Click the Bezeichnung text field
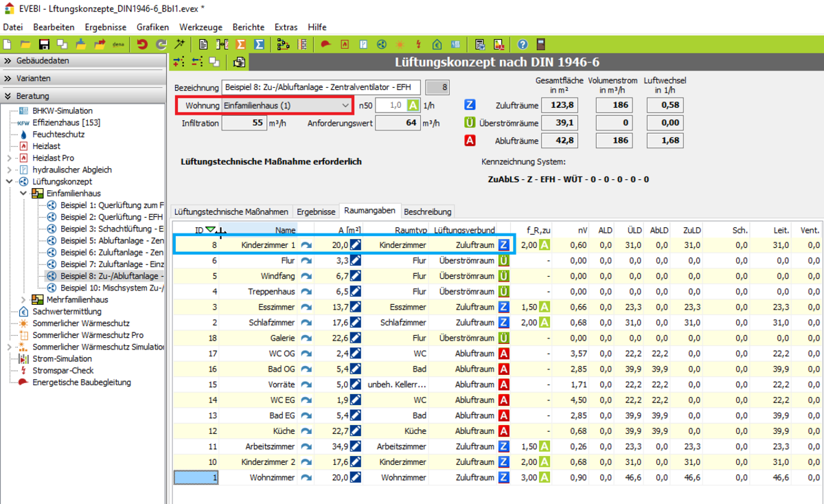This screenshot has width=824, height=504. (x=321, y=88)
